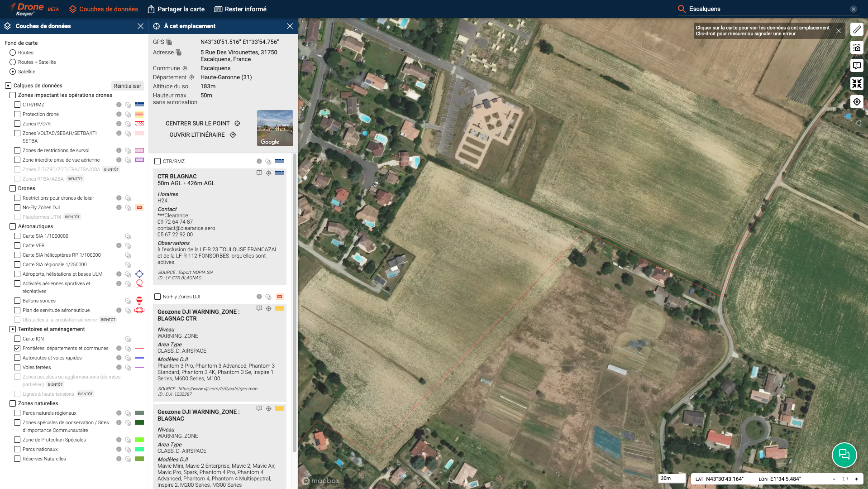868x489 pixels.
Task: Adjust opacity icon for Carte IGN
Action: tap(128, 339)
